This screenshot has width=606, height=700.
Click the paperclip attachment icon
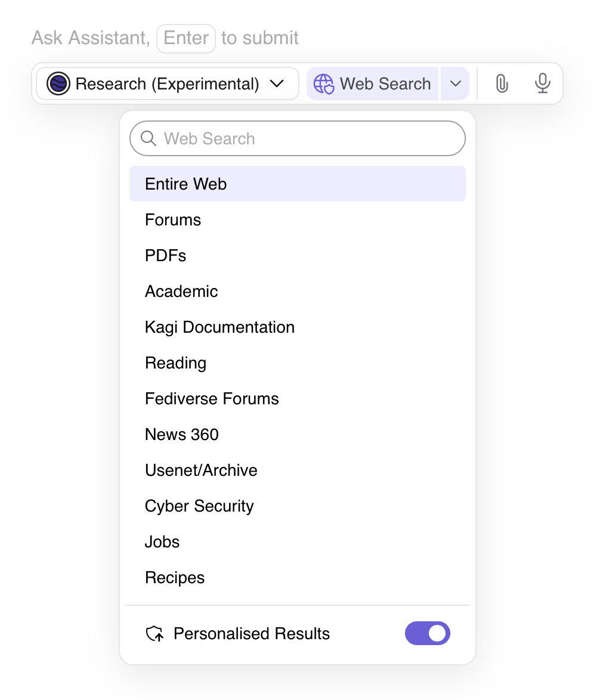tap(502, 83)
